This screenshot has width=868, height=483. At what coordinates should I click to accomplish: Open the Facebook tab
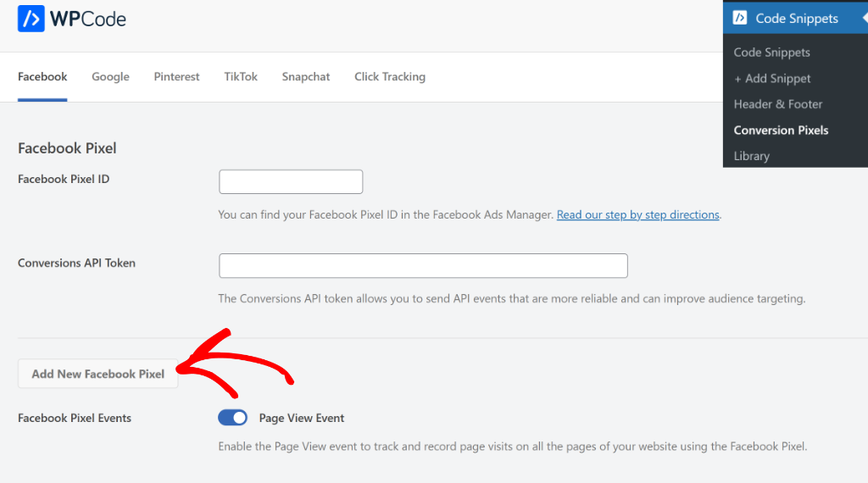point(42,77)
